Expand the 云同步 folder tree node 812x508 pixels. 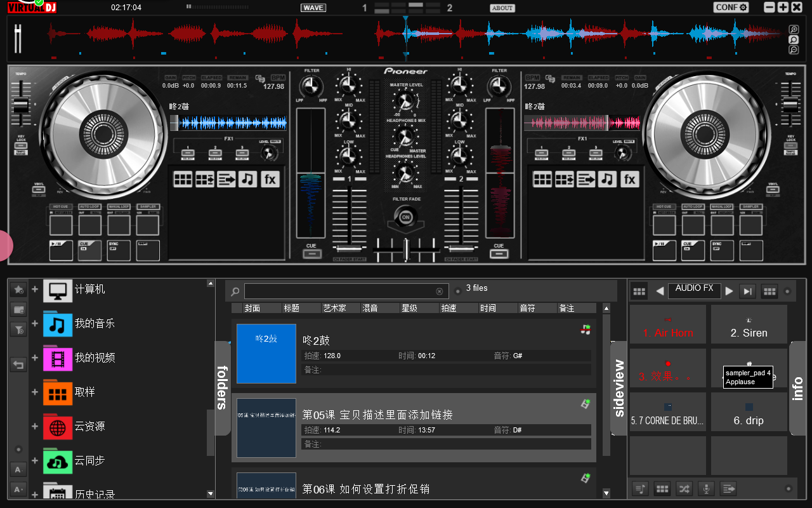pos(35,460)
